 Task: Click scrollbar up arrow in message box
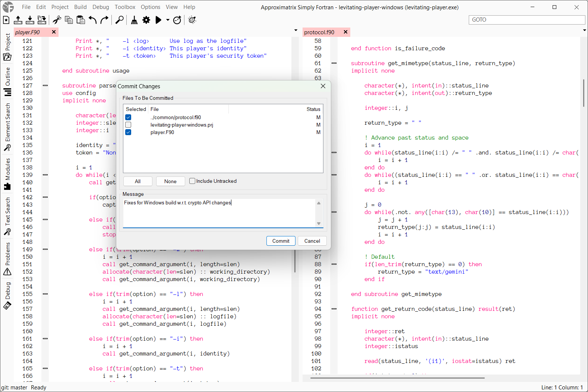319,203
